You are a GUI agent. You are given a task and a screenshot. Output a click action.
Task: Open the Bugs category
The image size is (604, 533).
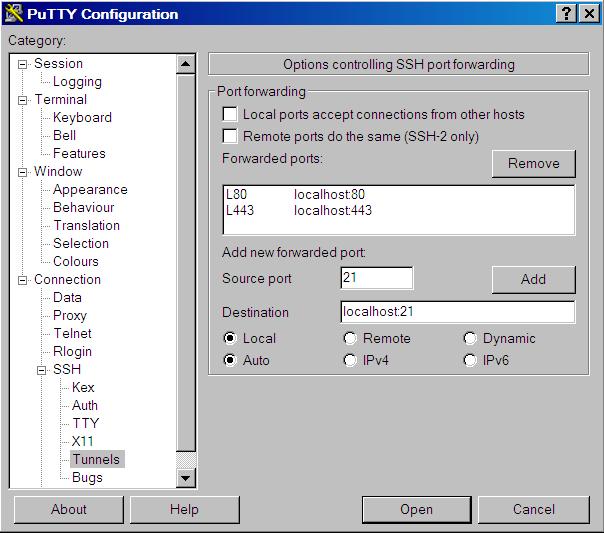click(x=87, y=478)
